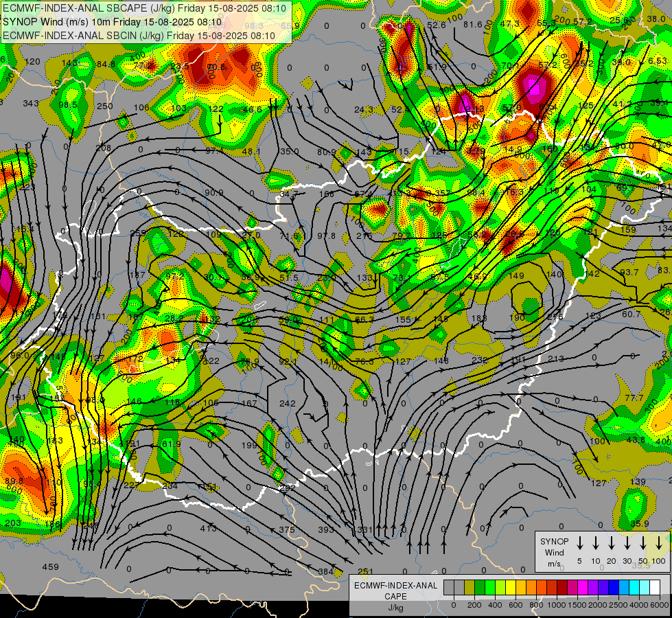Click the map value '97.8'
Image resolution: width=672 pixels, height=618 pixels.
coord(327,236)
